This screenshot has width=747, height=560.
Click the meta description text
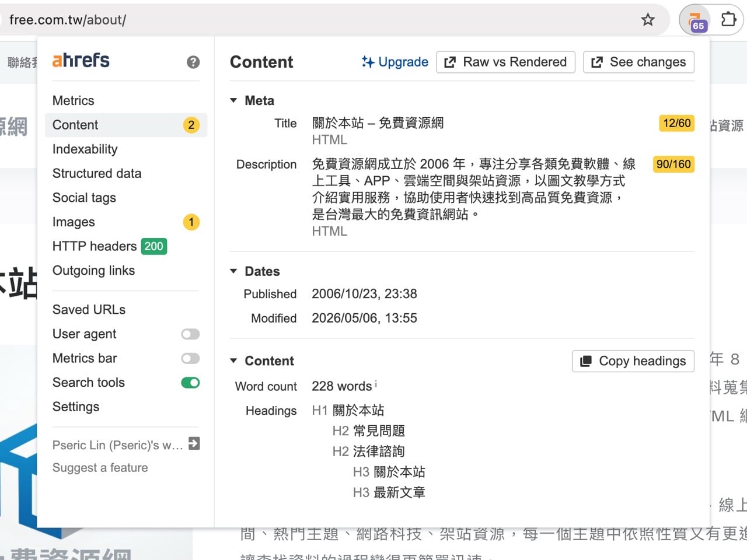coord(474,189)
